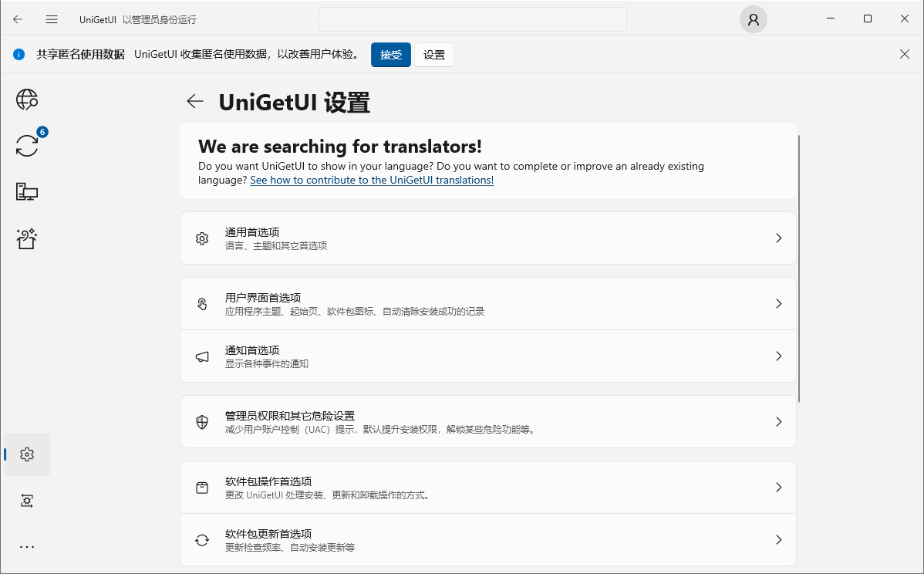This screenshot has height=574, width=924.
Task: Expand the 通用首选项 settings entry
Action: 778,238
